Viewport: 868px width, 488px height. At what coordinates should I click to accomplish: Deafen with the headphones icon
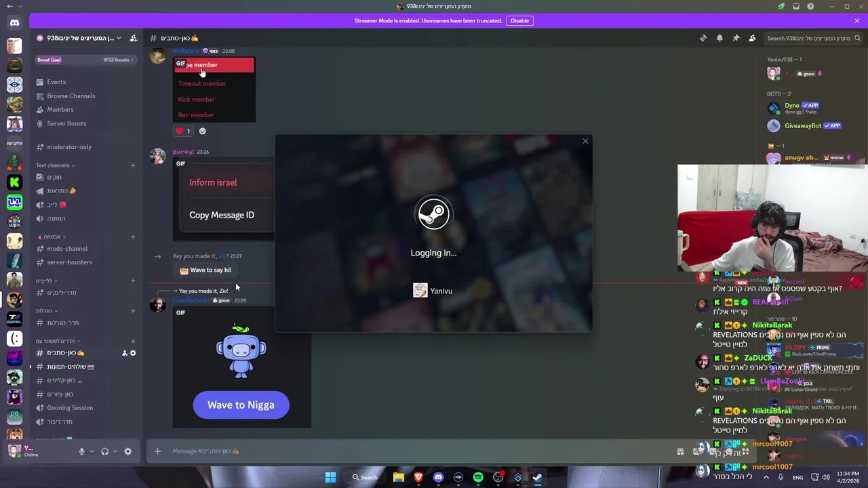click(104, 451)
